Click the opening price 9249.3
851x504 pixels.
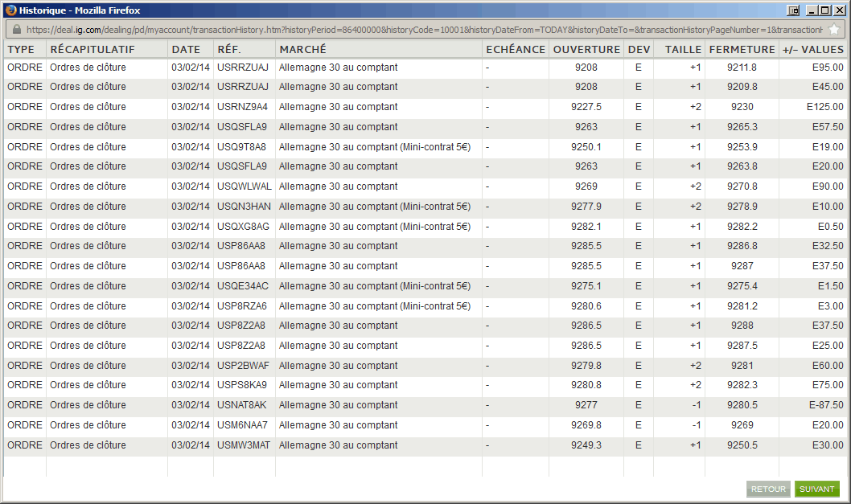tap(586, 445)
